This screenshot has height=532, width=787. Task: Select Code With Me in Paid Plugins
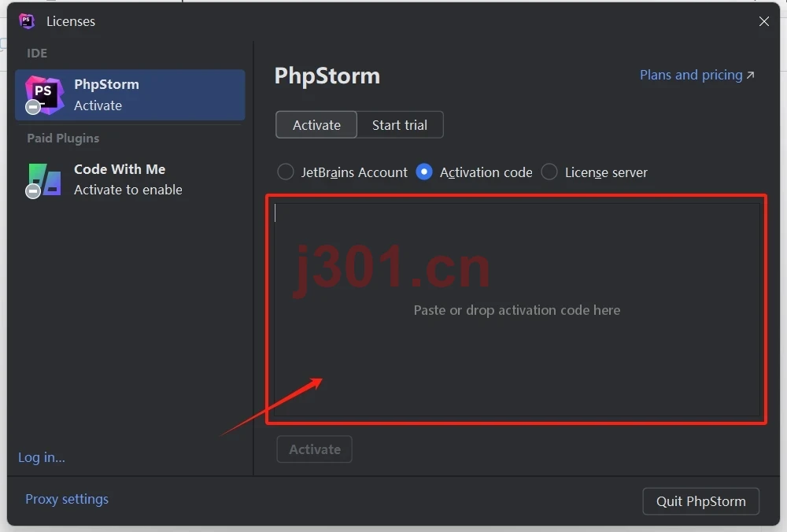(x=130, y=179)
